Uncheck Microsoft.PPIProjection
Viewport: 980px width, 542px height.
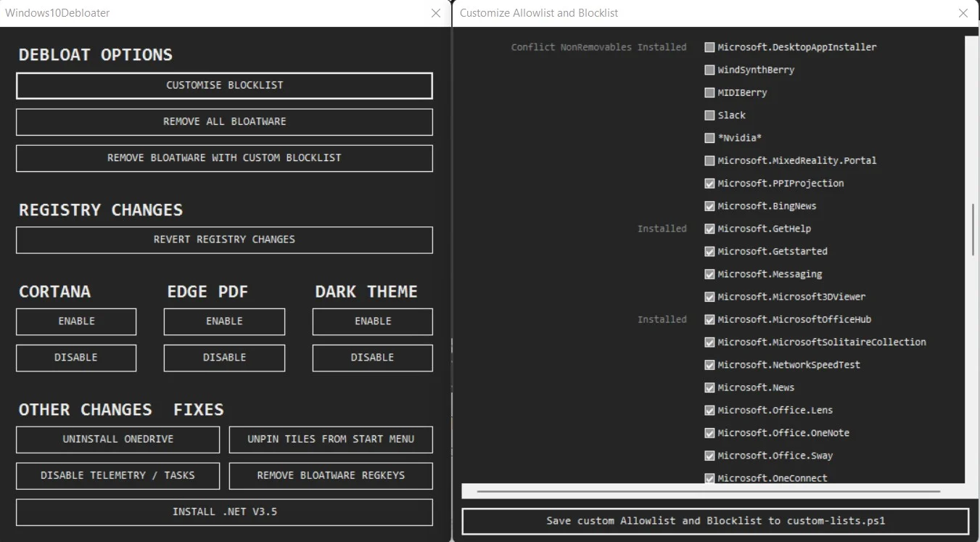point(709,184)
